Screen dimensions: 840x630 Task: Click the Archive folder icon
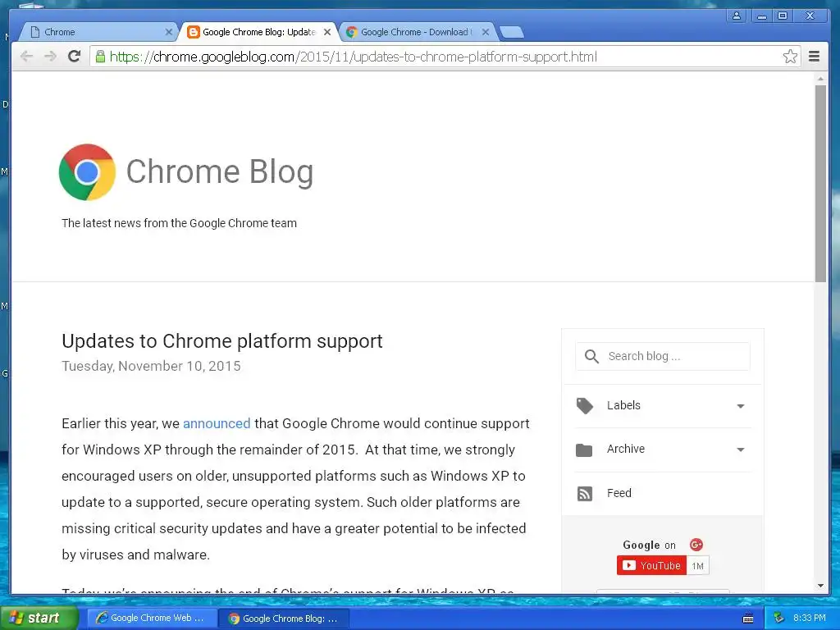584,450
